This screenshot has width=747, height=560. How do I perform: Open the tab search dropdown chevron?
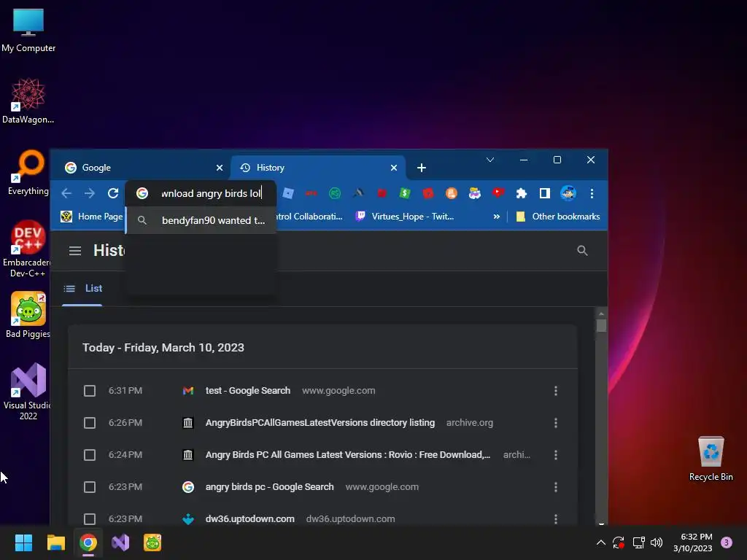(489, 160)
